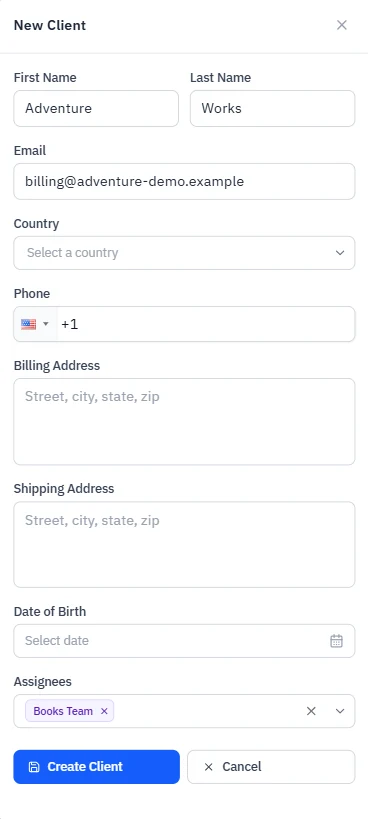Screen dimensions: 368x819
Task: Click the X icon on Cancel button
Action: pos(209,767)
